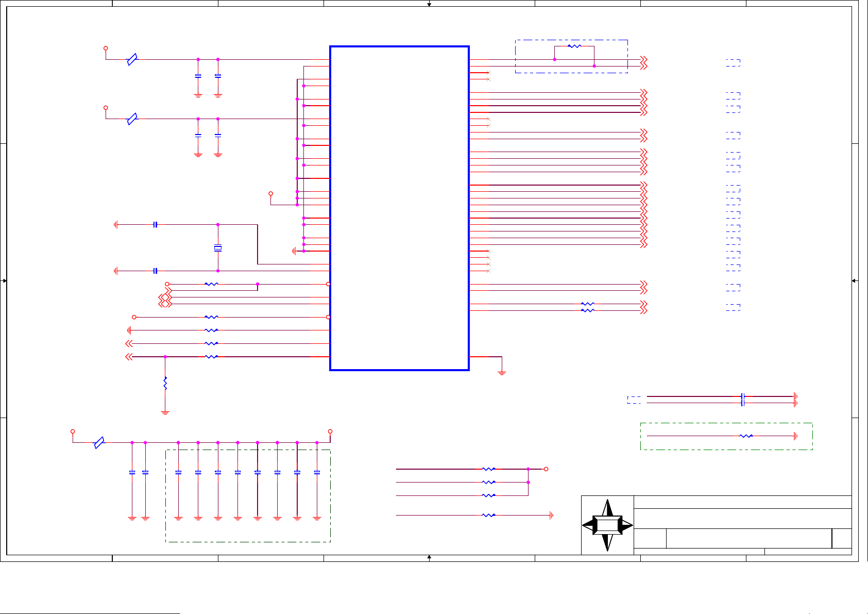The height and width of the screenshot is (614, 868).
Task: Click the compass star logo in title block
Action: [607, 525]
